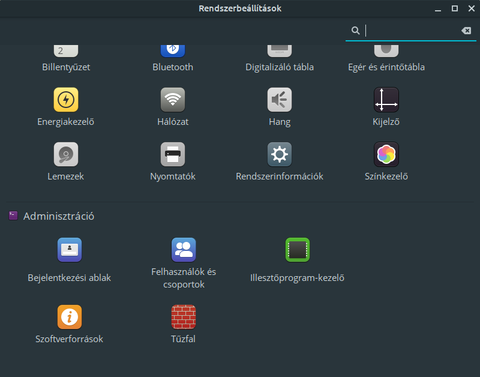Open the Bejelentkezési ablak icon
This screenshot has width=480, height=377.
click(x=69, y=250)
